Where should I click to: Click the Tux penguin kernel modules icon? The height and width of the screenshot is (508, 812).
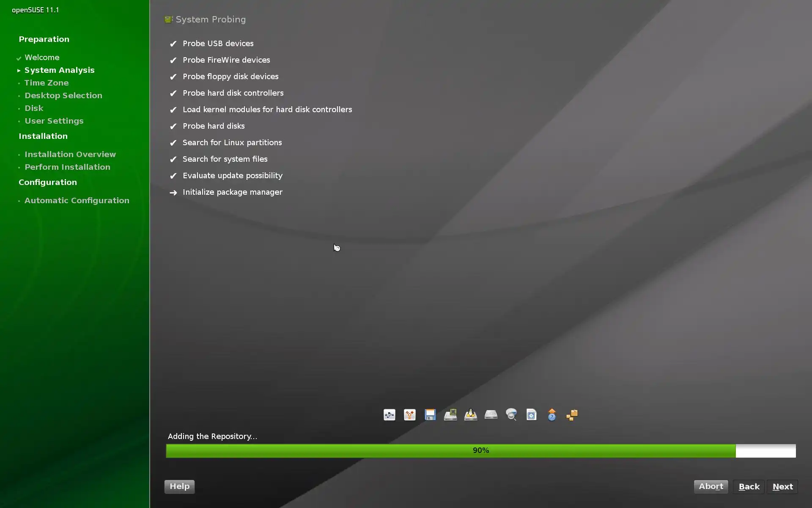(x=471, y=415)
